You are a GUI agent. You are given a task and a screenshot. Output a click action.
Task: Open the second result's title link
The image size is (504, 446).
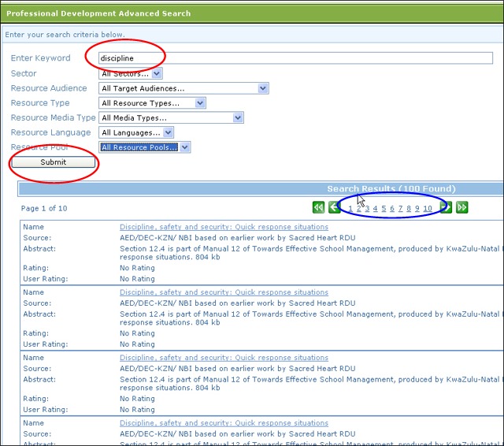coord(224,292)
